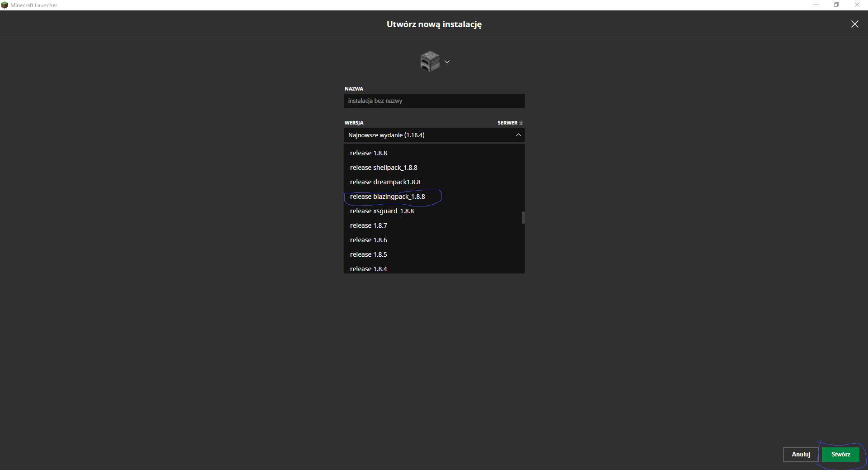Image resolution: width=868 pixels, height=470 pixels.
Task: Download the server via SERWER link
Action: 510,123
